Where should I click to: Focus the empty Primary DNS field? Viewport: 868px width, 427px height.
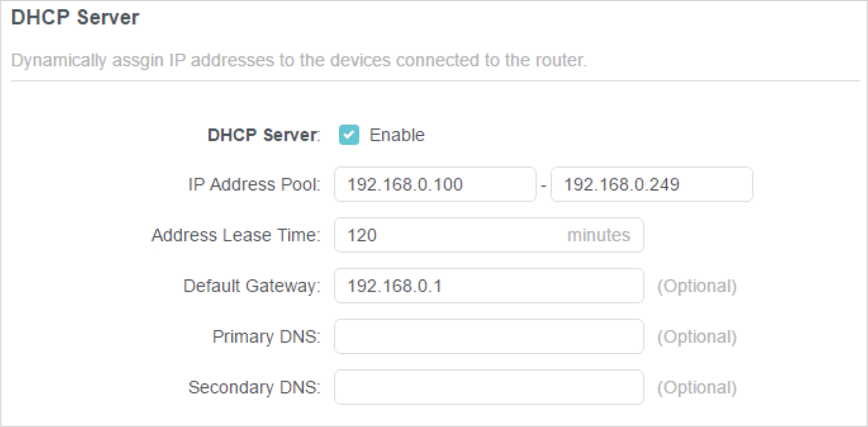[x=488, y=336]
